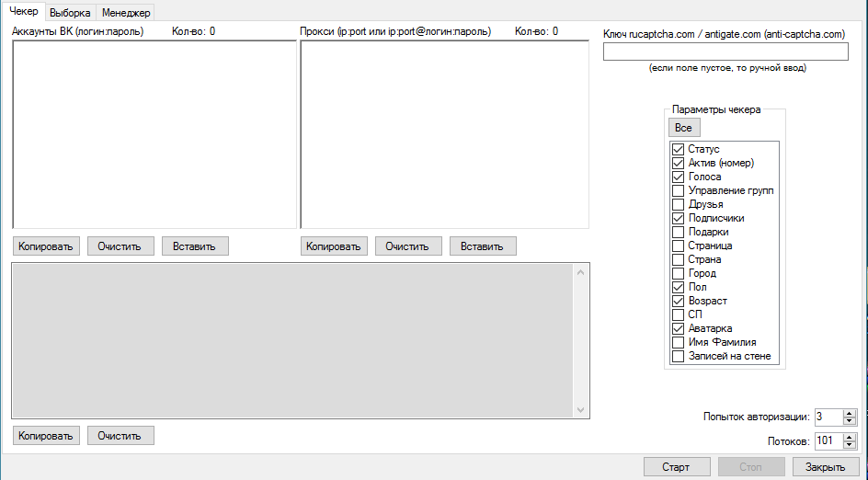Click the captcha key input field
This screenshot has height=480, width=868.
pyautogui.click(x=725, y=52)
